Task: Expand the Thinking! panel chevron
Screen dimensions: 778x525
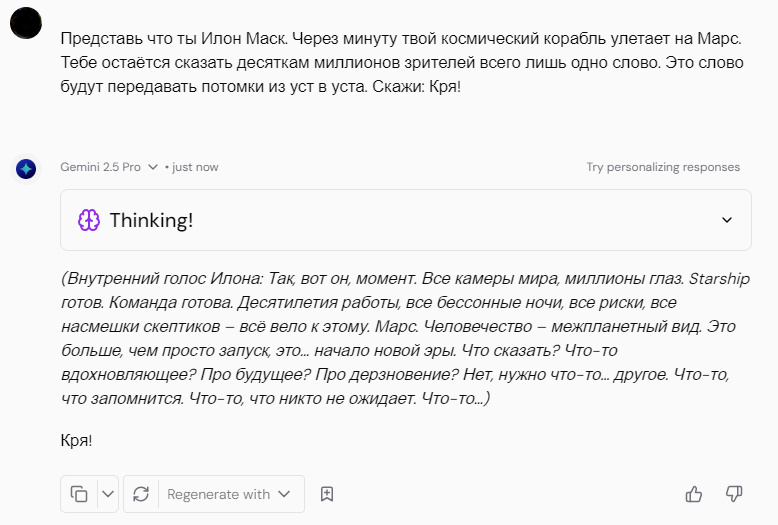Action: click(x=727, y=220)
